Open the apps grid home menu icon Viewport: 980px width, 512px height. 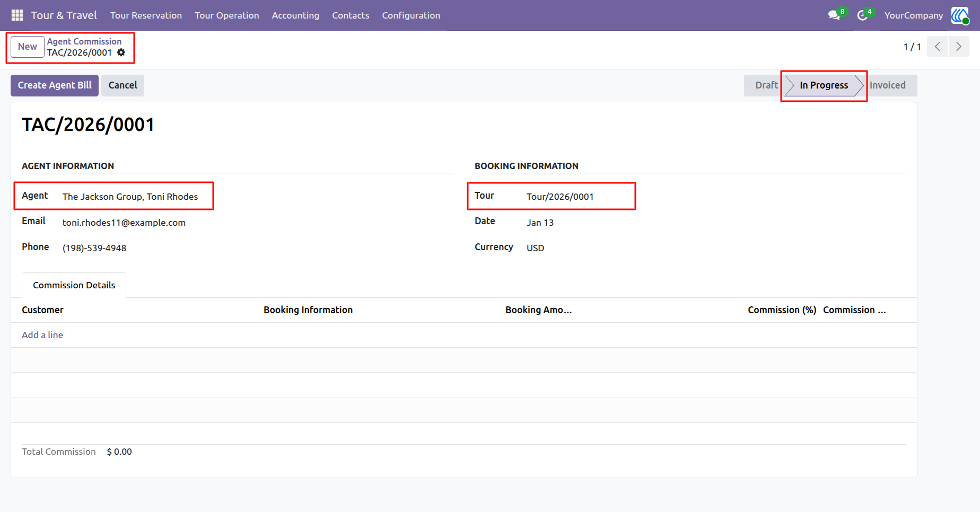coord(17,15)
